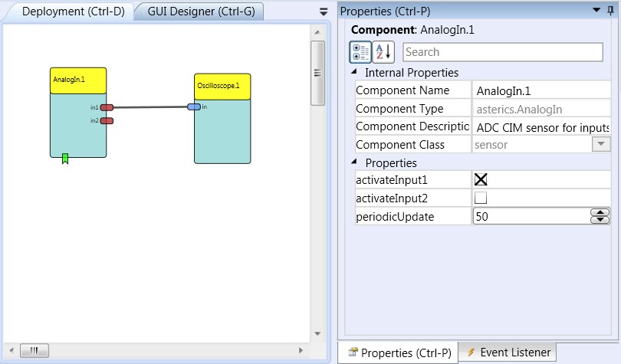Click the activateInput1 property label
The height and width of the screenshot is (364, 621).
[391, 180]
